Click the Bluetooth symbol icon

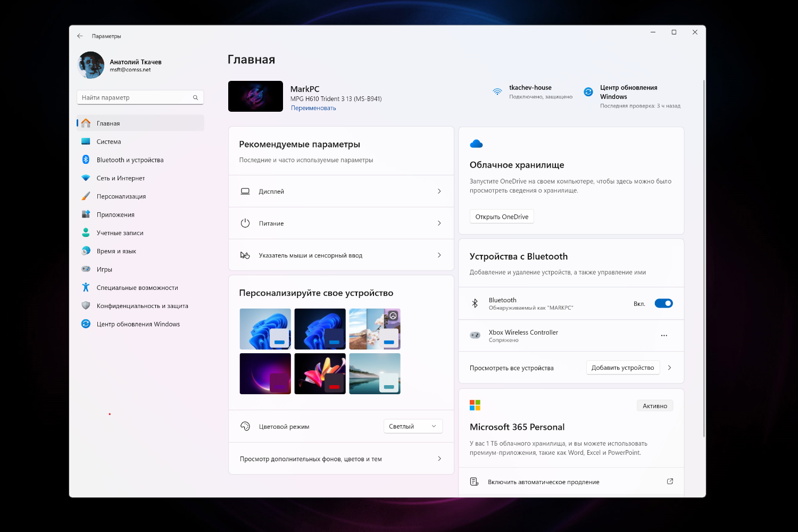(x=475, y=303)
